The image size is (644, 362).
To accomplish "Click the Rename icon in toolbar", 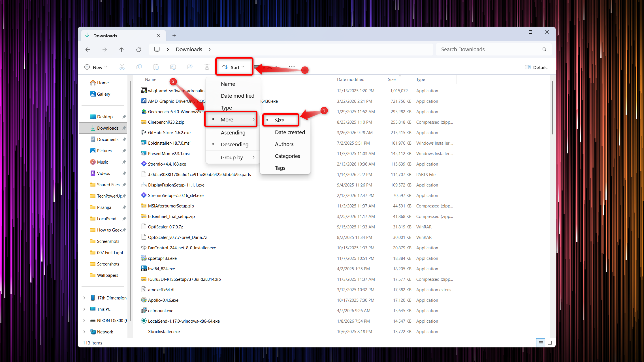I will [x=173, y=67].
